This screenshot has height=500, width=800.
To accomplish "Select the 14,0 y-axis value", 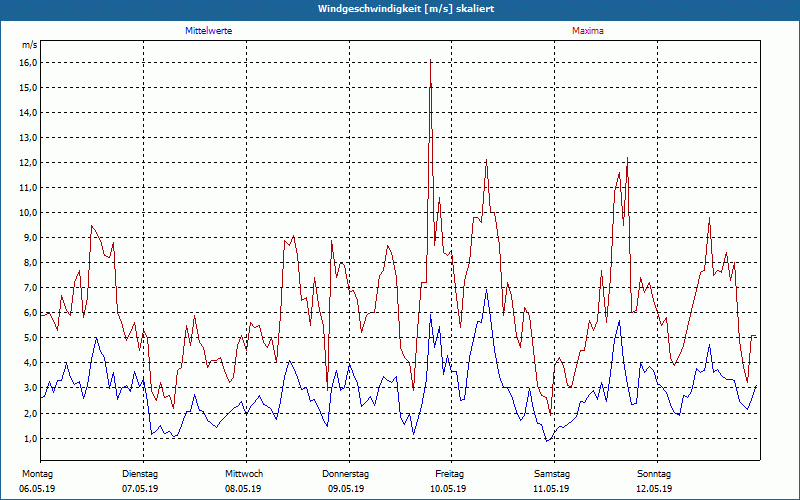I will click(28, 113).
